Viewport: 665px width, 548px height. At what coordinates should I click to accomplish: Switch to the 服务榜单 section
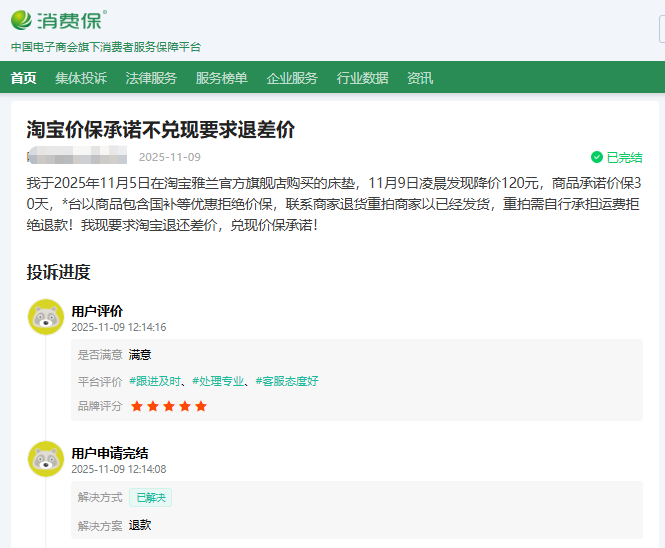(221, 78)
